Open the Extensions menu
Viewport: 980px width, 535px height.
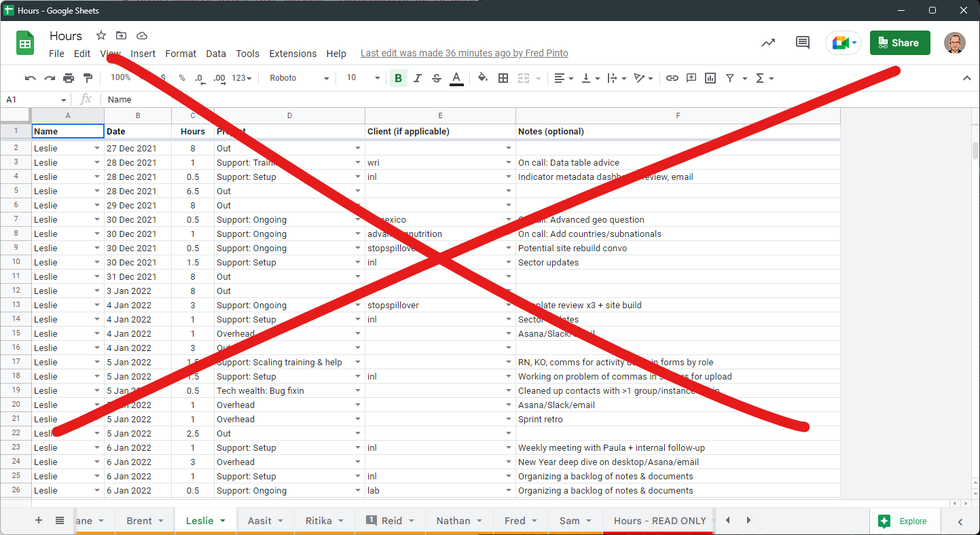(x=293, y=54)
